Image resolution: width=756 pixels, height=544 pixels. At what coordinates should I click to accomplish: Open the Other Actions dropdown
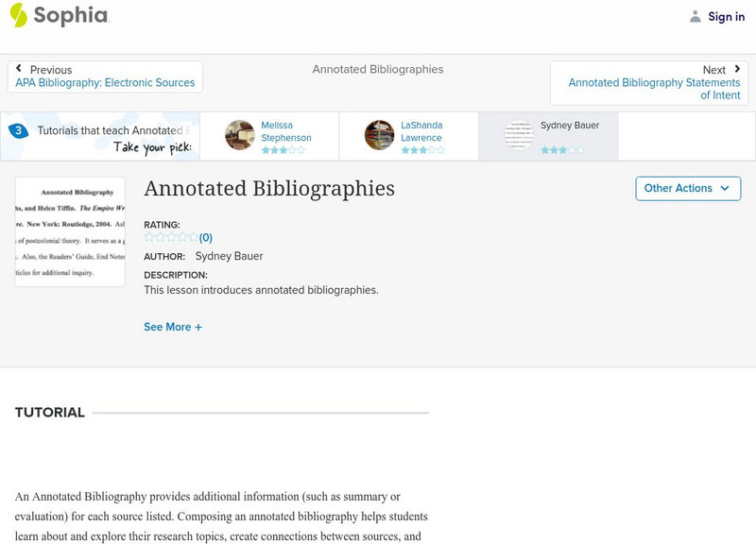(x=687, y=188)
